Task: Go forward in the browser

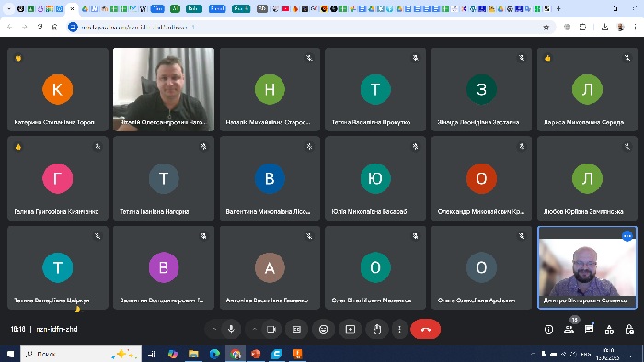Action: [25, 27]
